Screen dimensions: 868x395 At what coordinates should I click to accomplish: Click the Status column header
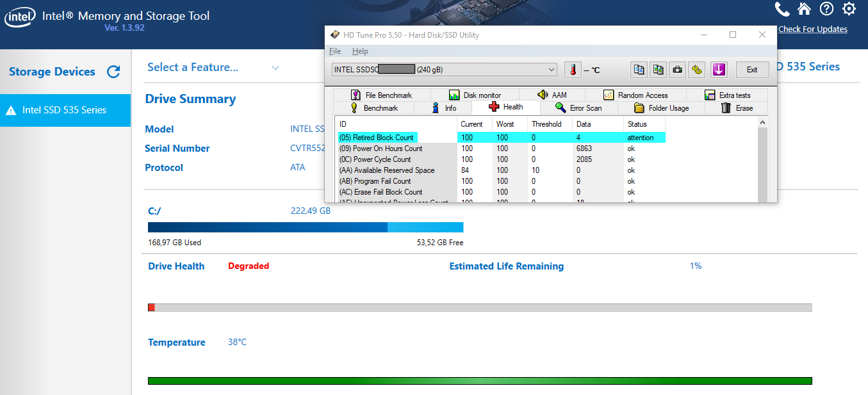click(x=644, y=124)
